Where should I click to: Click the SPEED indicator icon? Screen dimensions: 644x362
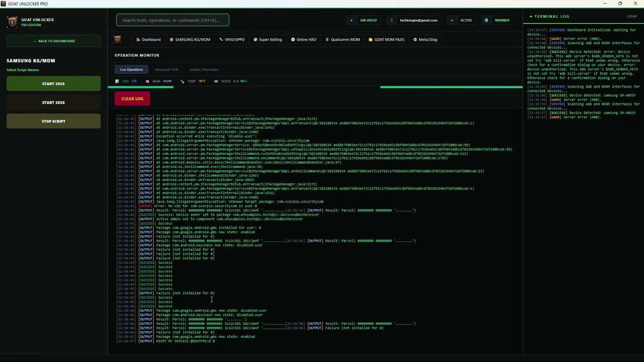(216, 81)
